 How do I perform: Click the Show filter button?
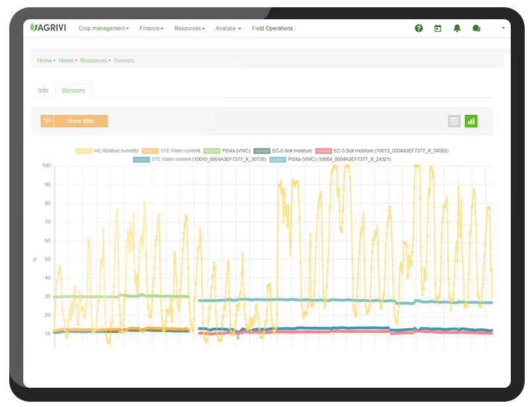point(81,121)
